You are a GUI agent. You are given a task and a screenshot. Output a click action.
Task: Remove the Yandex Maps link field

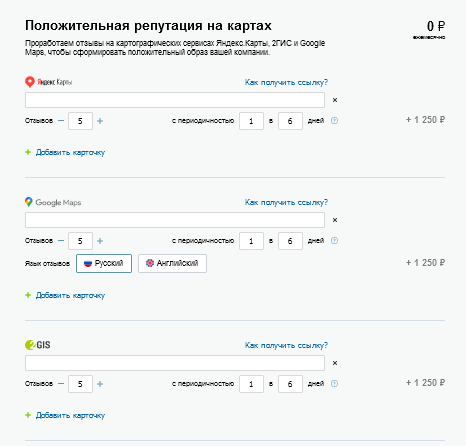coord(335,100)
